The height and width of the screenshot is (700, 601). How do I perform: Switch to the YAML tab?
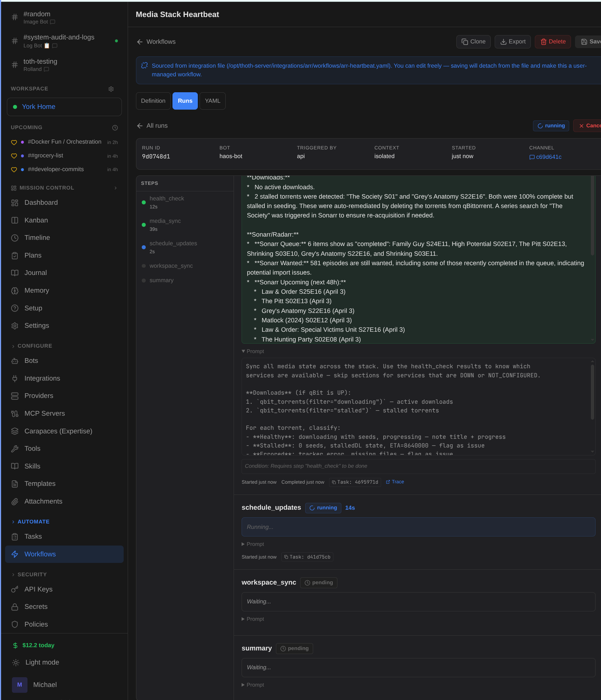212,101
